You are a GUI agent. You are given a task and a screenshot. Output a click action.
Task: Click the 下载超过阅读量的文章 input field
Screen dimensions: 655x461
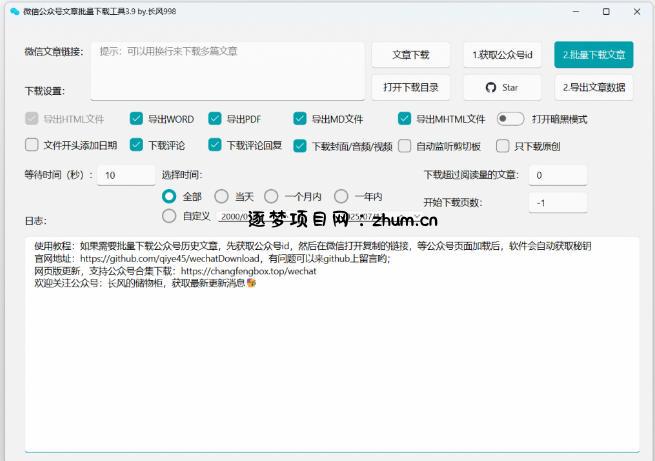pos(558,175)
